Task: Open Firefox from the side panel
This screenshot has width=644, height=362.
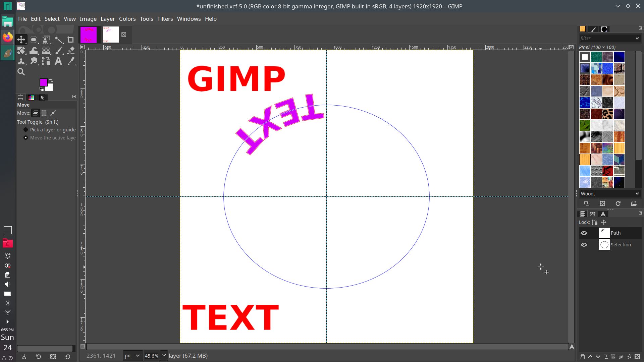Action: pos(7,37)
